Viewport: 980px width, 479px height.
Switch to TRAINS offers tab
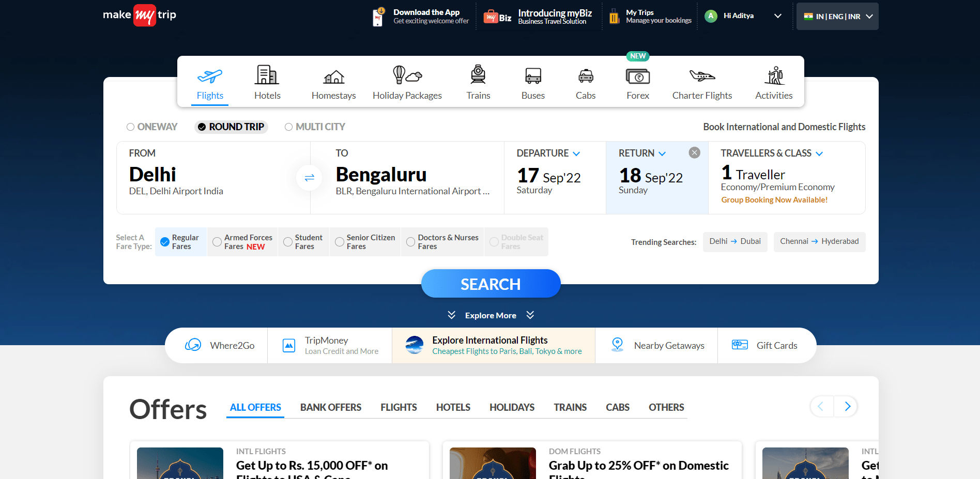[570, 407]
